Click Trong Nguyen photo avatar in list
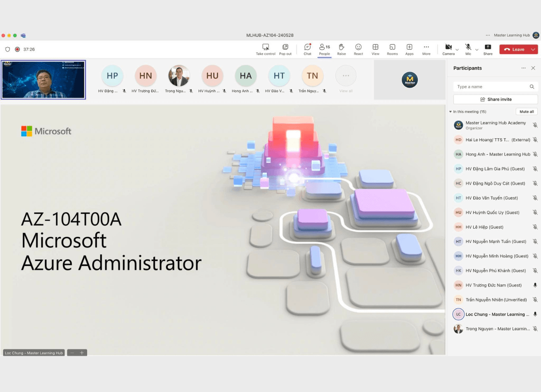 coord(458,329)
